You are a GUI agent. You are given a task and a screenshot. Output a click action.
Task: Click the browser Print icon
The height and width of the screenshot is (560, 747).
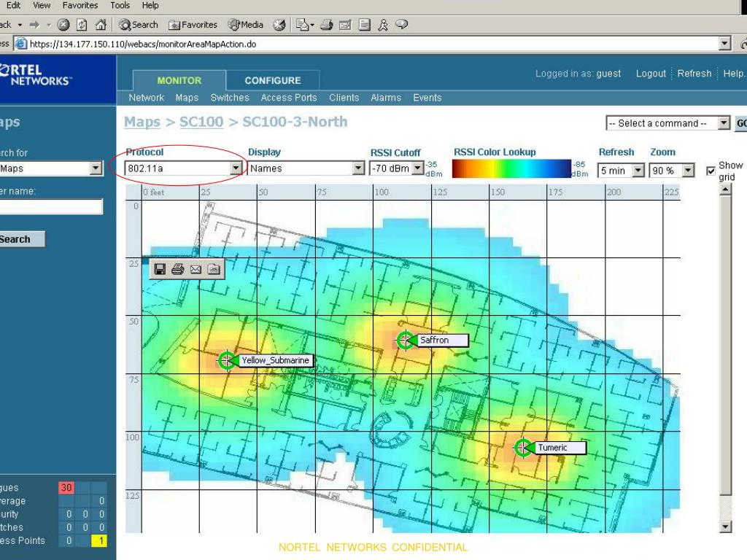[327, 25]
